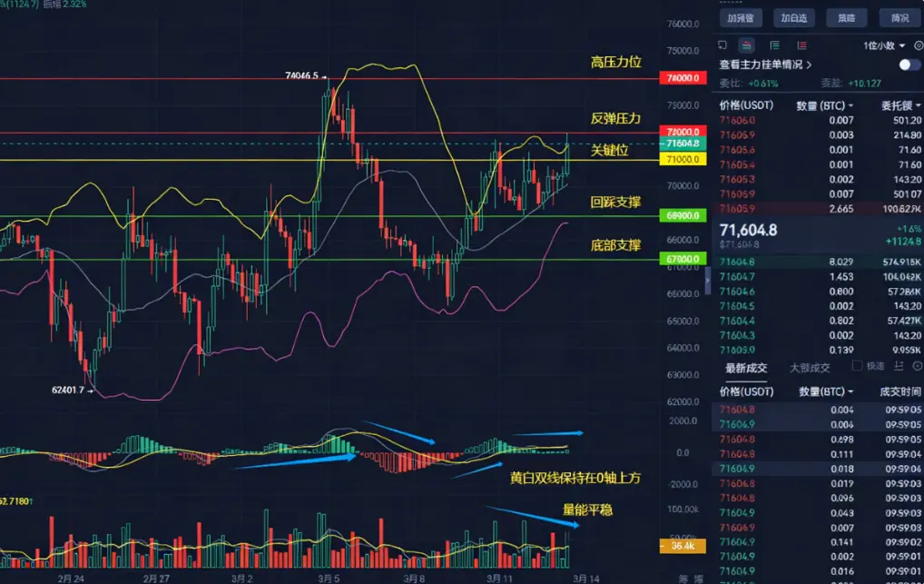This screenshot has height=584, width=924.
Task: Click the 2月 24 date label
Action: 71,579
